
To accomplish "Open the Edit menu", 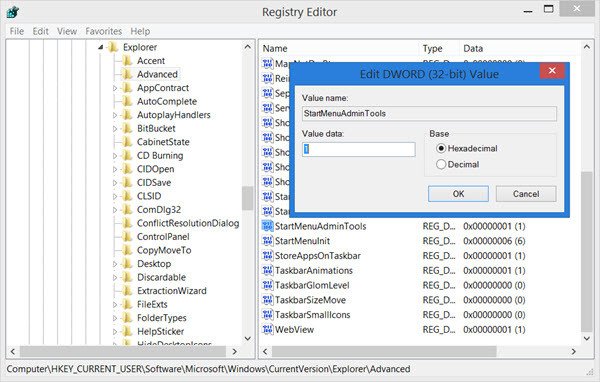I will pos(40,31).
